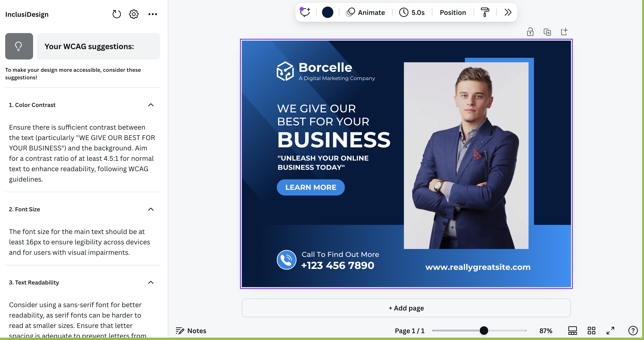Toggle the page thumbnails strip view
The height and width of the screenshot is (340, 644).
tap(572, 331)
